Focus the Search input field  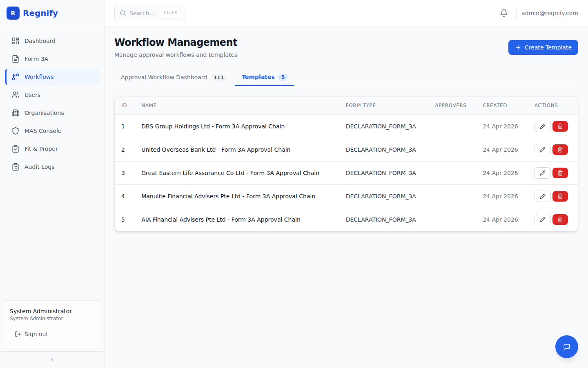(150, 13)
